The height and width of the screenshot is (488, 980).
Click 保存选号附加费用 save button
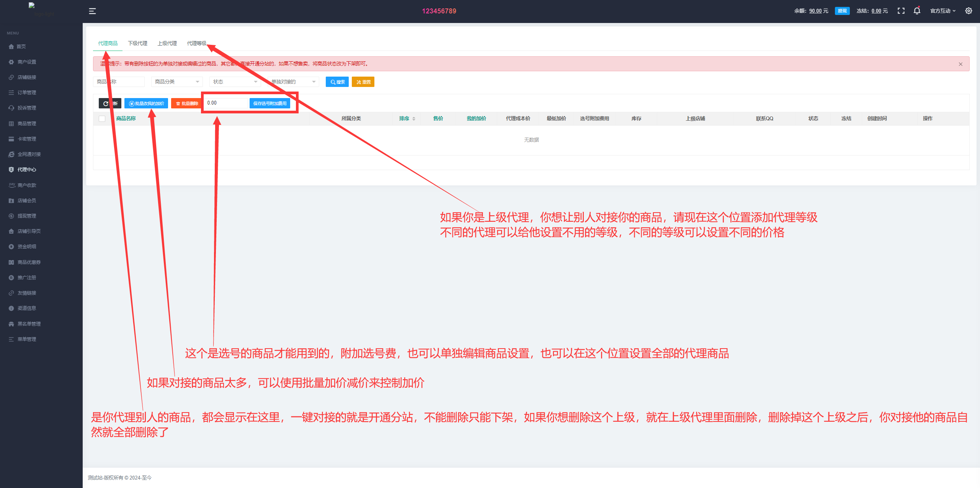click(x=269, y=103)
